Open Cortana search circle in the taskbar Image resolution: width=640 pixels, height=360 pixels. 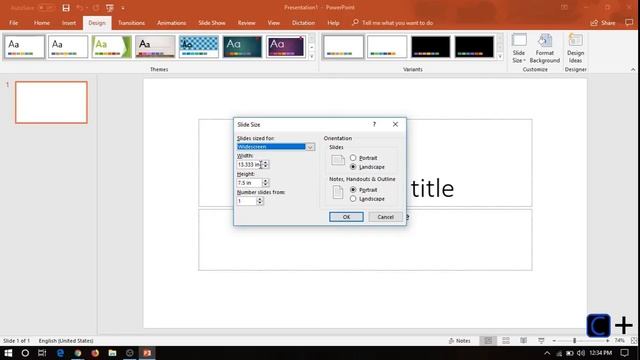click(x=25, y=353)
